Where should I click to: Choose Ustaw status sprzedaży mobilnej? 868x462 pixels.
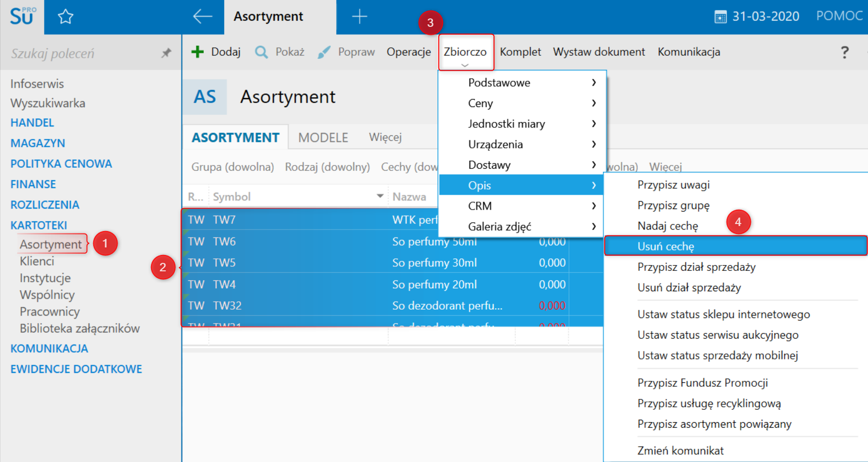718,355
